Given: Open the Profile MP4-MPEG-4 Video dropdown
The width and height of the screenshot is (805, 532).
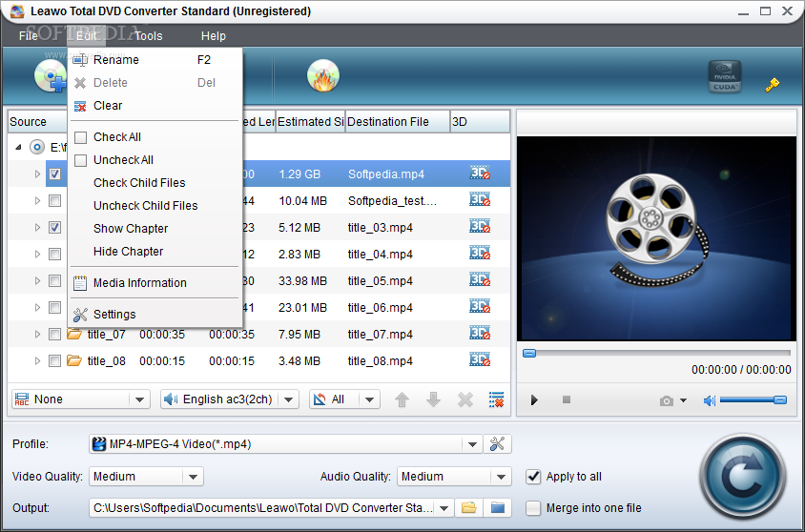Looking at the screenshot, I should (285, 444).
